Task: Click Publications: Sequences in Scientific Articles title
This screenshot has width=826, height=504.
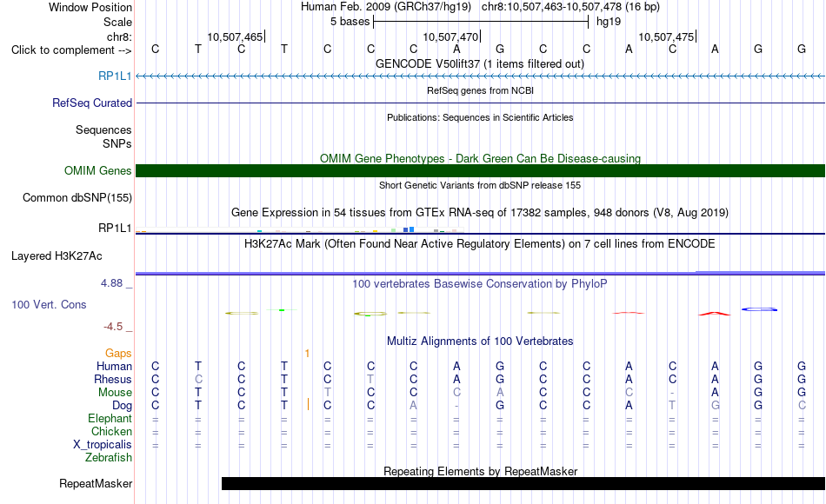Action: point(480,117)
